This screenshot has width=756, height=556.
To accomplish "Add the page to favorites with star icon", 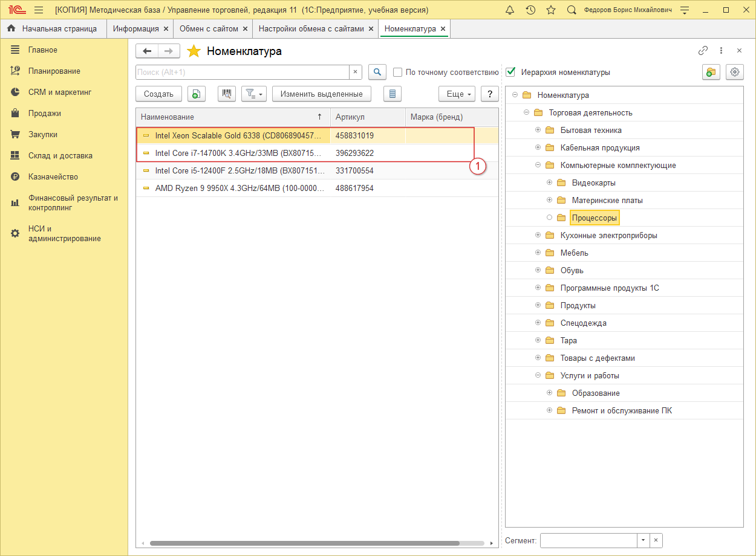I will coord(194,51).
